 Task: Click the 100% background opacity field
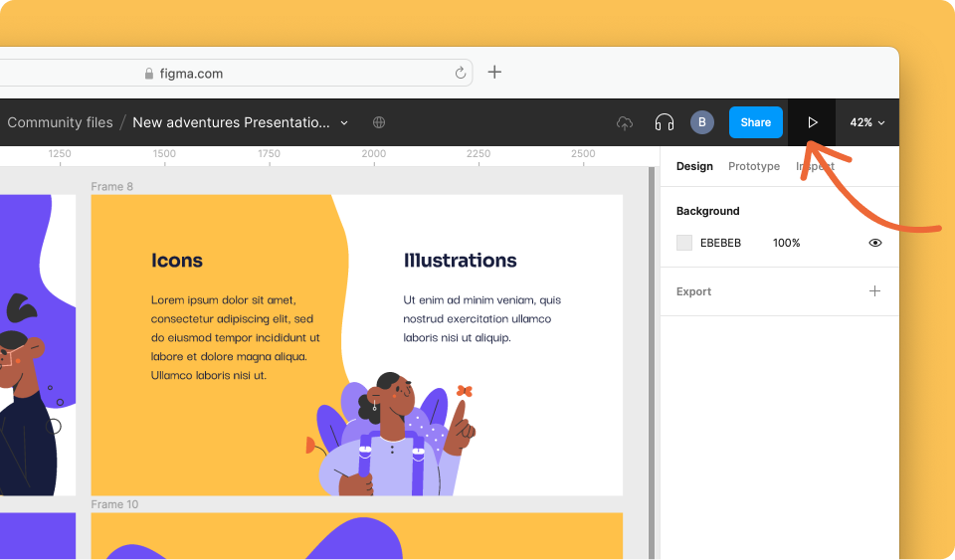point(786,243)
